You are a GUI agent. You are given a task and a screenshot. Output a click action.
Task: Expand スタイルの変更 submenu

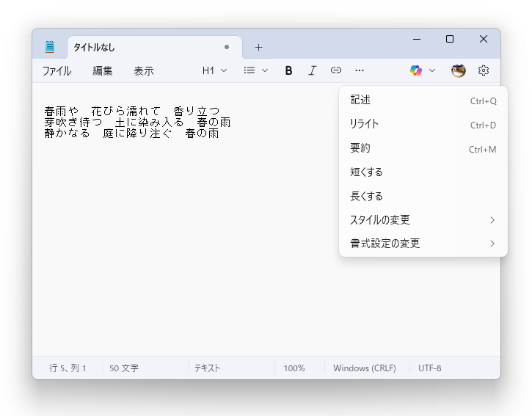423,220
